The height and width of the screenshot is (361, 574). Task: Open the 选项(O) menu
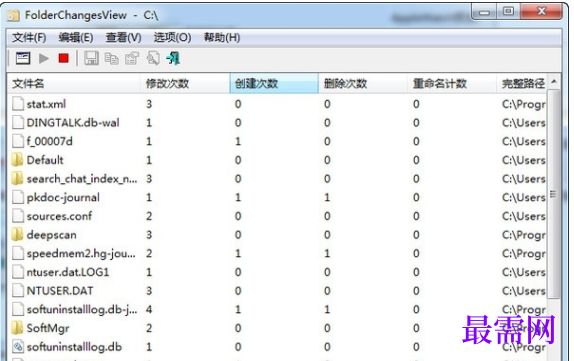[172, 37]
